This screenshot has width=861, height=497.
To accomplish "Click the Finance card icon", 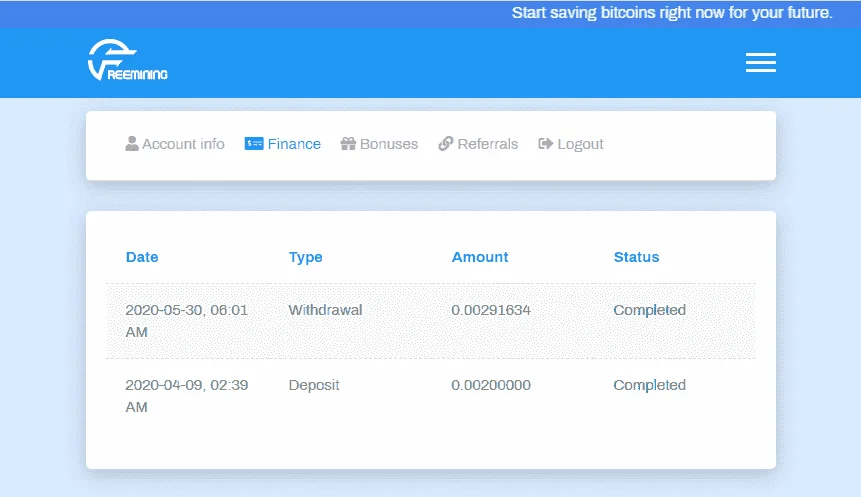I will tap(254, 143).
